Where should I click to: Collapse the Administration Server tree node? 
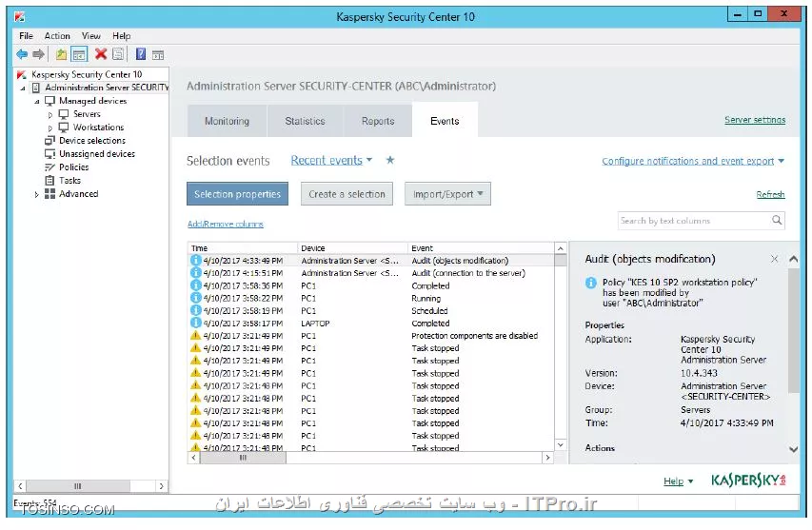[23, 88]
